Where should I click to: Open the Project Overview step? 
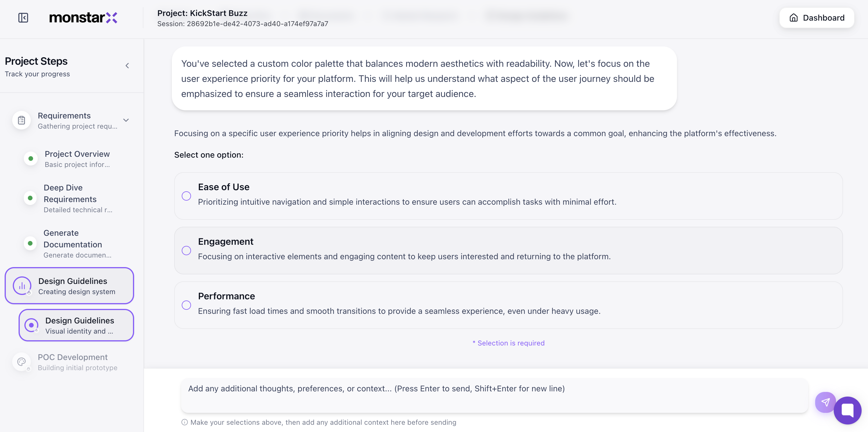(x=77, y=159)
